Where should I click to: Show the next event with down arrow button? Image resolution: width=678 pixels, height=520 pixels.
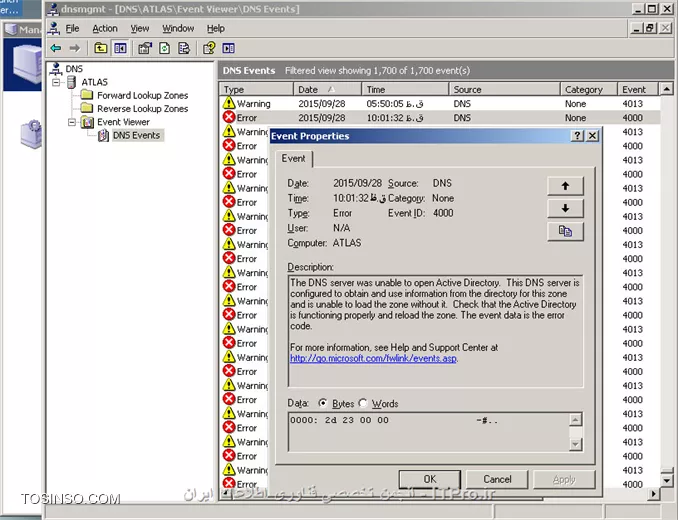click(565, 208)
